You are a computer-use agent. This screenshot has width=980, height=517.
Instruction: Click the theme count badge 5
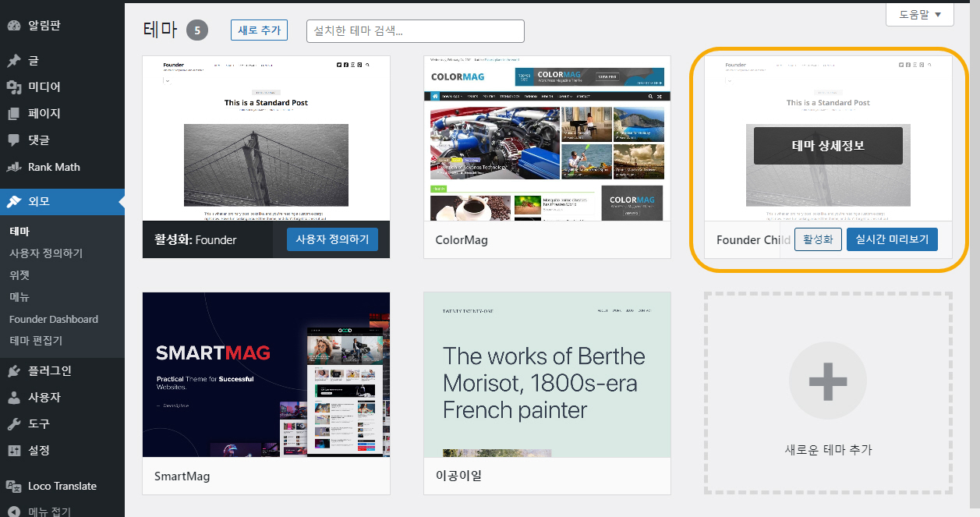point(197,30)
